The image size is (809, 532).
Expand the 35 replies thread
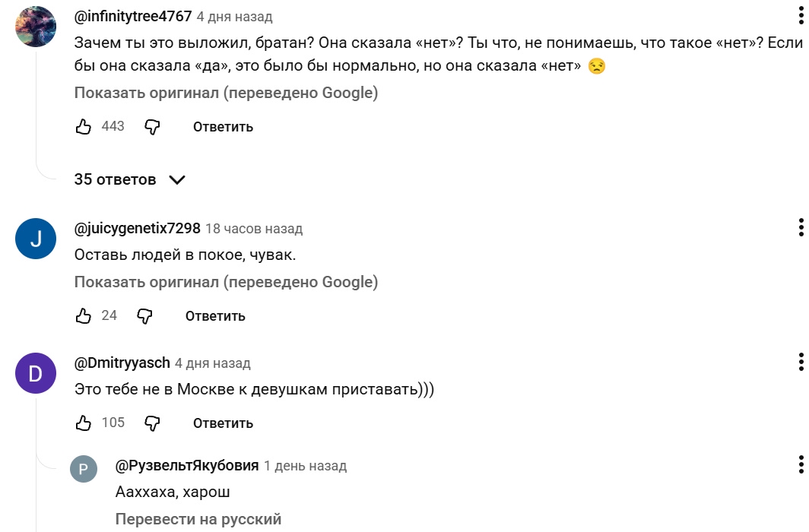click(130, 180)
